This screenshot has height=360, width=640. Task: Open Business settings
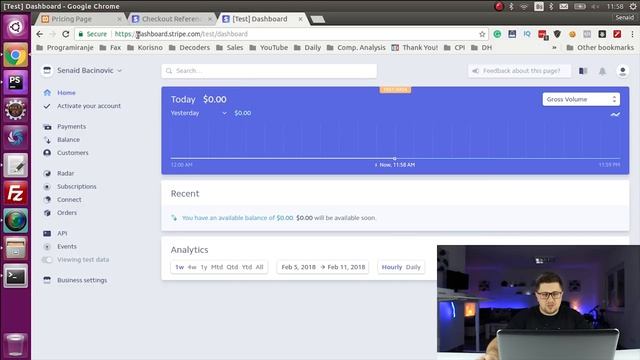pyautogui.click(x=82, y=280)
